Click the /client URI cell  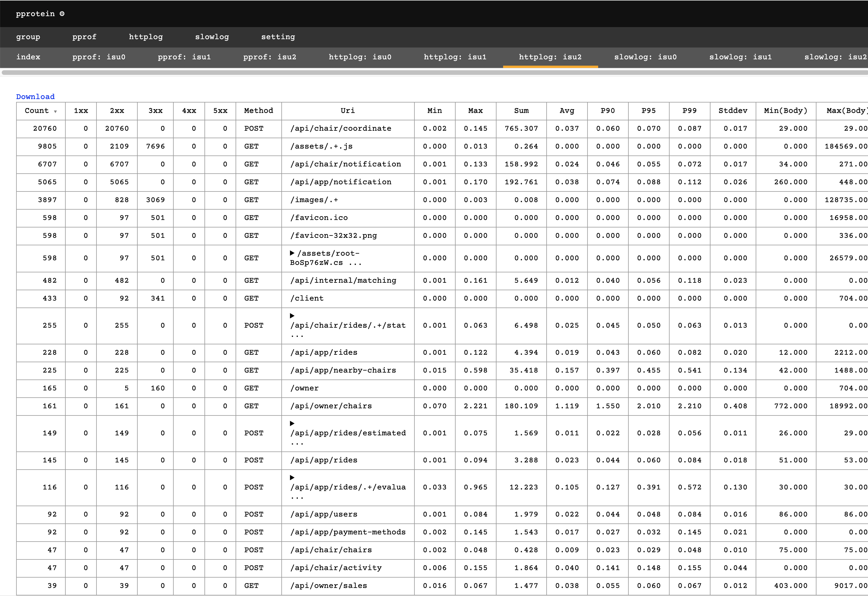pos(348,299)
